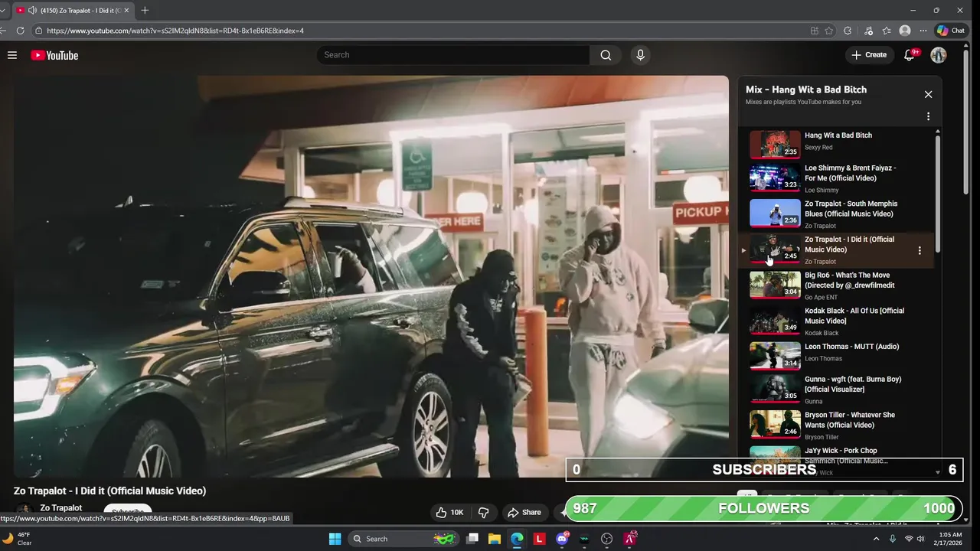Open the YouTube guide hamburger menu
The height and width of the screenshot is (551, 980).
click(12, 55)
